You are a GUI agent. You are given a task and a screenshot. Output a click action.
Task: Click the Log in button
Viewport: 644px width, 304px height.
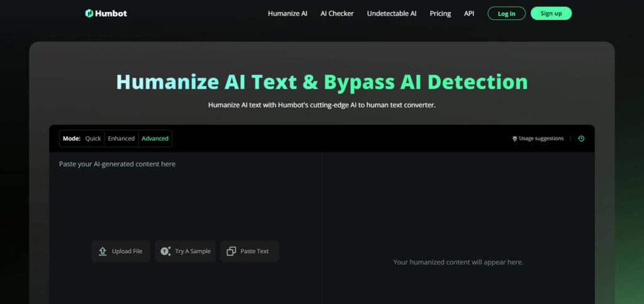(x=506, y=14)
